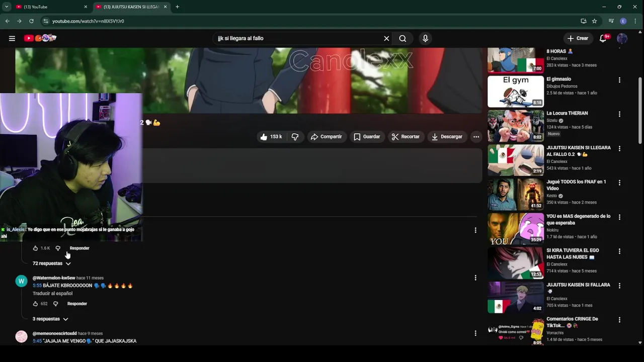Open options for YOU es MAS degenerado
This screenshot has width=644, height=362.
(x=619, y=217)
